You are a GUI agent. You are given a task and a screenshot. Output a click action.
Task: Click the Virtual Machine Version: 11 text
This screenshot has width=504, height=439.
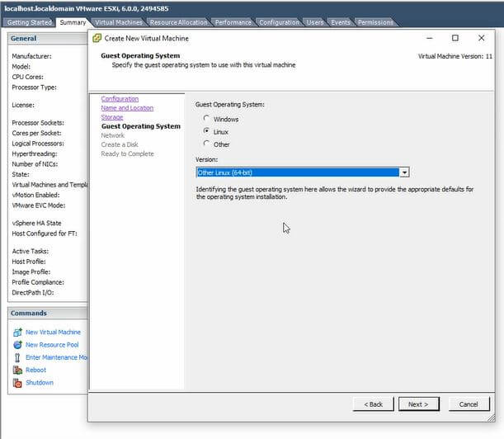455,56
